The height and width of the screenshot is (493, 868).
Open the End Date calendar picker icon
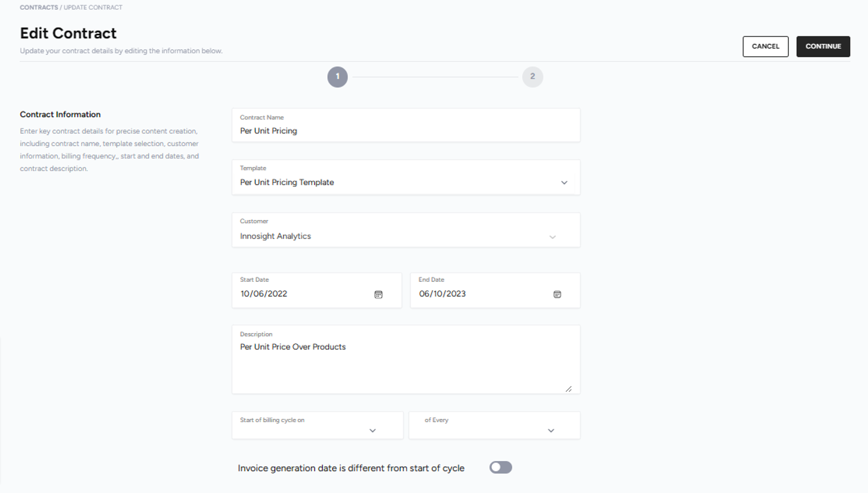pyautogui.click(x=557, y=294)
